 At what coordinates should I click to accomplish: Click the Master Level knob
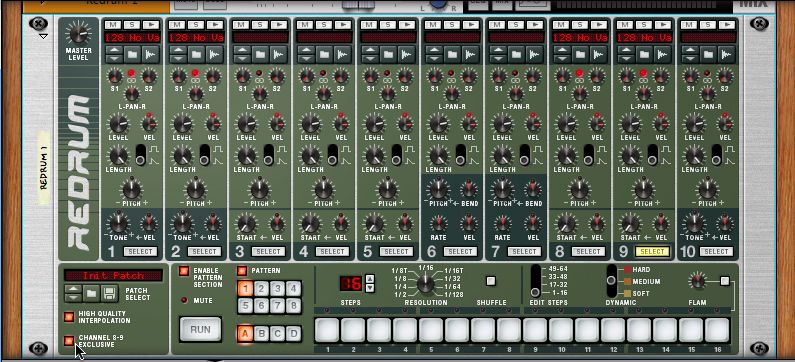79,34
